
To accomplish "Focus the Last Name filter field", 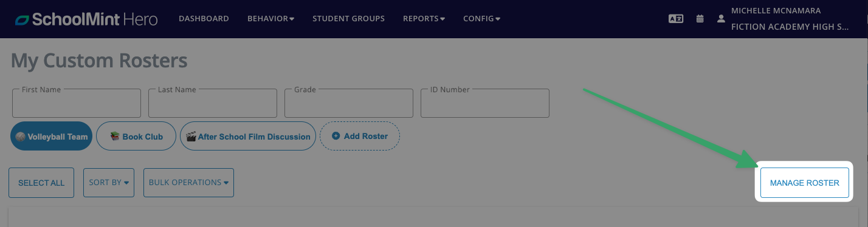I will click(x=213, y=103).
